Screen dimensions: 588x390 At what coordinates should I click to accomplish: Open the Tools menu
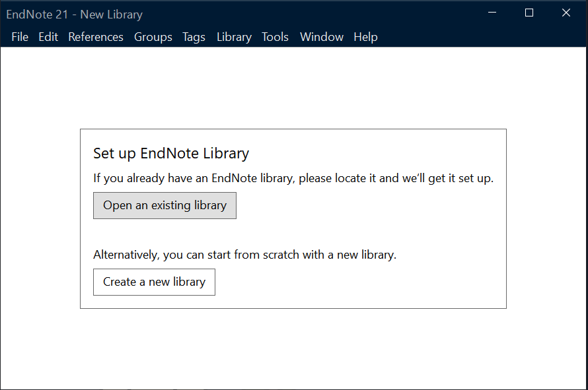coord(275,37)
